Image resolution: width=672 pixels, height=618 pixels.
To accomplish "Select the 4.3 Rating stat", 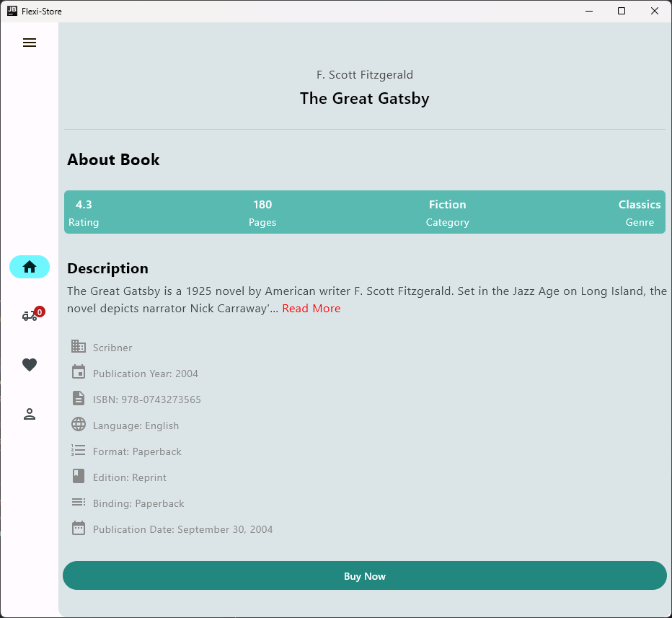I will pyautogui.click(x=84, y=213).
